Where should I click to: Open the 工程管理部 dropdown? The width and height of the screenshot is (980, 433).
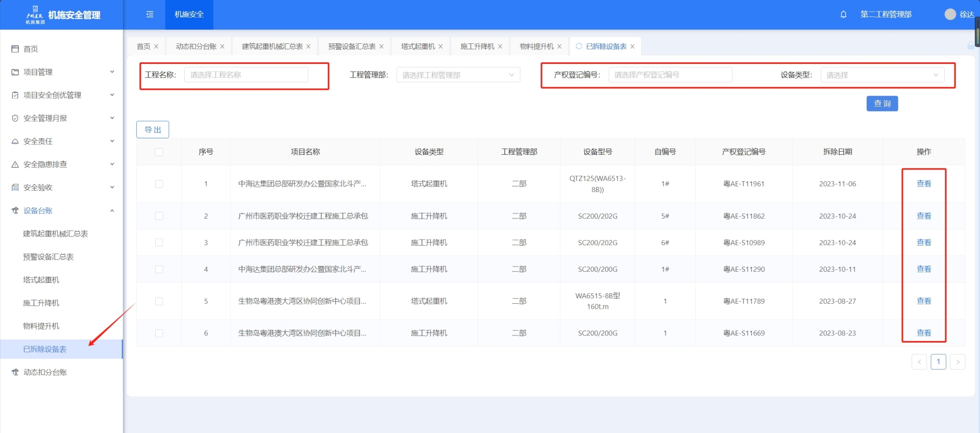(x=458, y=75)
